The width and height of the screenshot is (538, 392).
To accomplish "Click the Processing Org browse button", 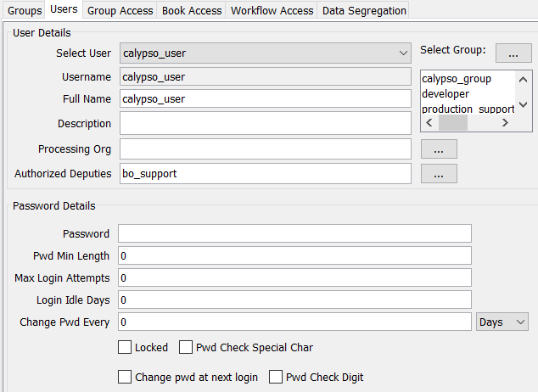I will (439, 148).
